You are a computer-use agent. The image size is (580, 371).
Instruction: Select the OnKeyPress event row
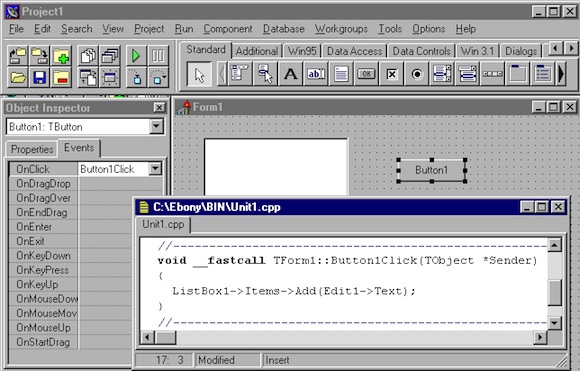70,270
